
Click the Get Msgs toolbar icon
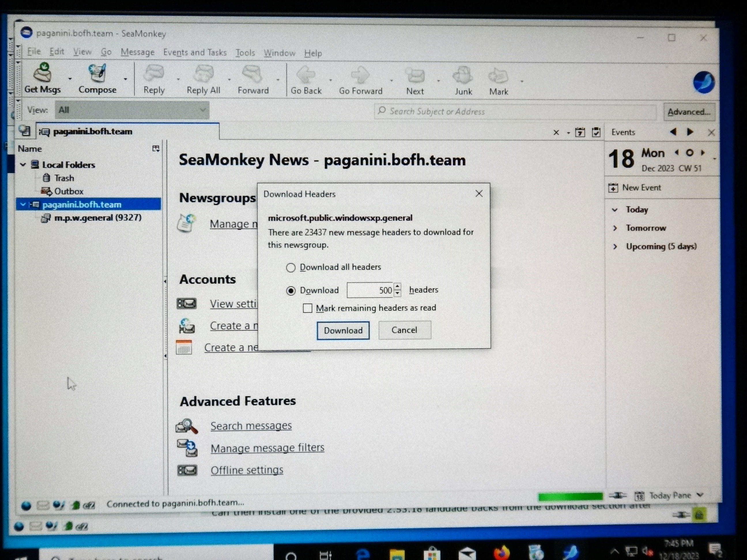coord(43,73)
